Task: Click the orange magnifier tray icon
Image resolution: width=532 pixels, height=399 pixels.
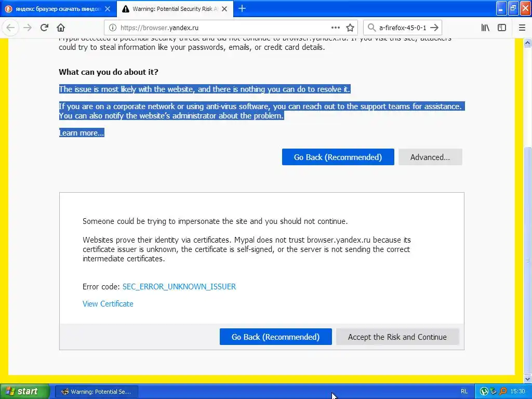Action: (x=503, y=392)
